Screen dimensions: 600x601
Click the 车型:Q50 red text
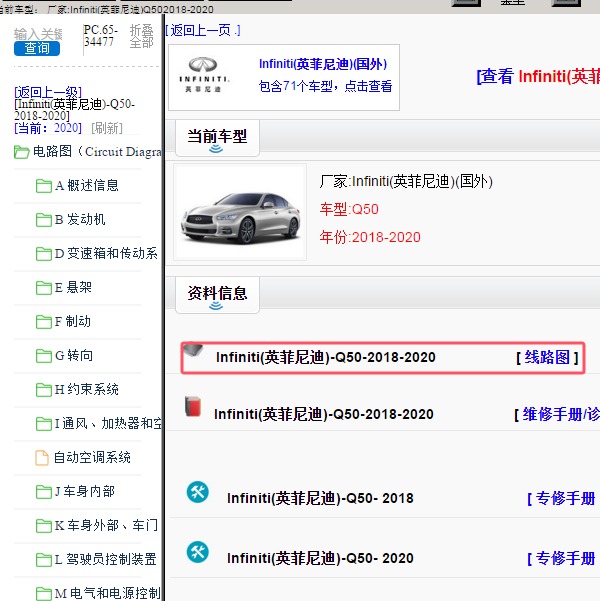(349, 209)
